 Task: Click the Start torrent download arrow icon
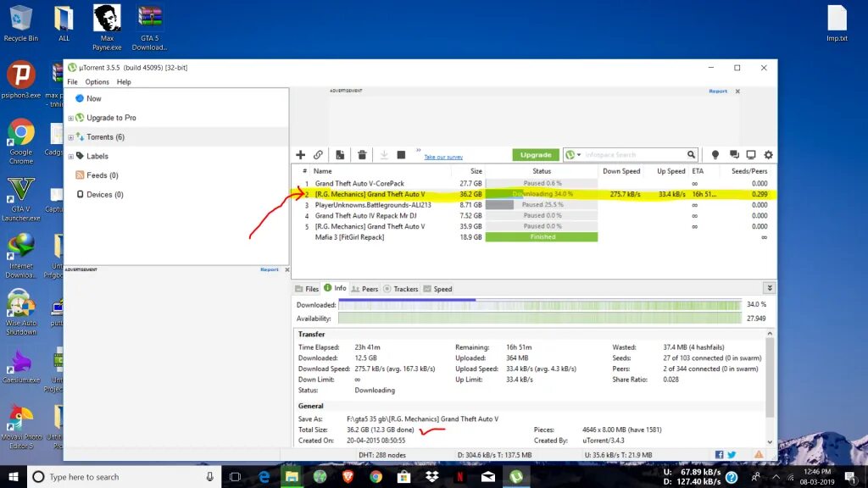[384, 155]
